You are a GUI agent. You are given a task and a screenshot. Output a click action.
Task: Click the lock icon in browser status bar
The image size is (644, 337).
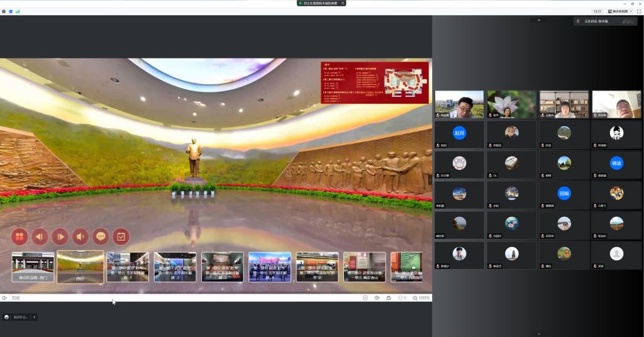389,298
